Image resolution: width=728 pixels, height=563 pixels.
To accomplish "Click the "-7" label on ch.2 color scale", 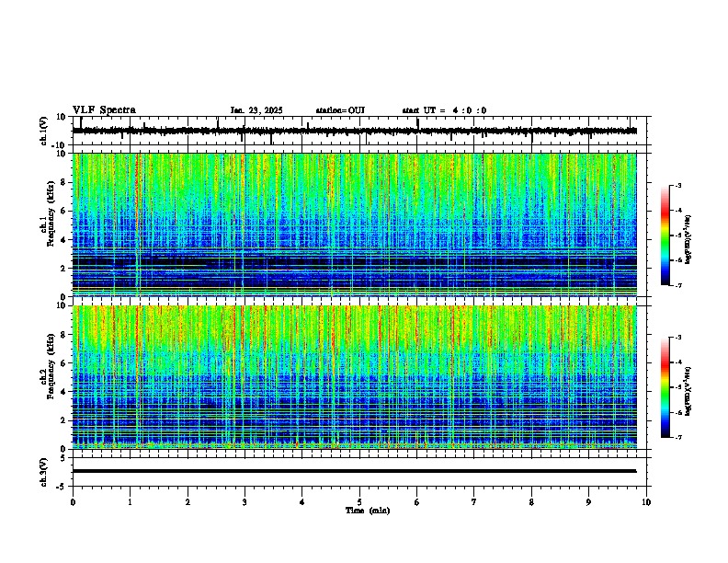I will tap(677, 438).
